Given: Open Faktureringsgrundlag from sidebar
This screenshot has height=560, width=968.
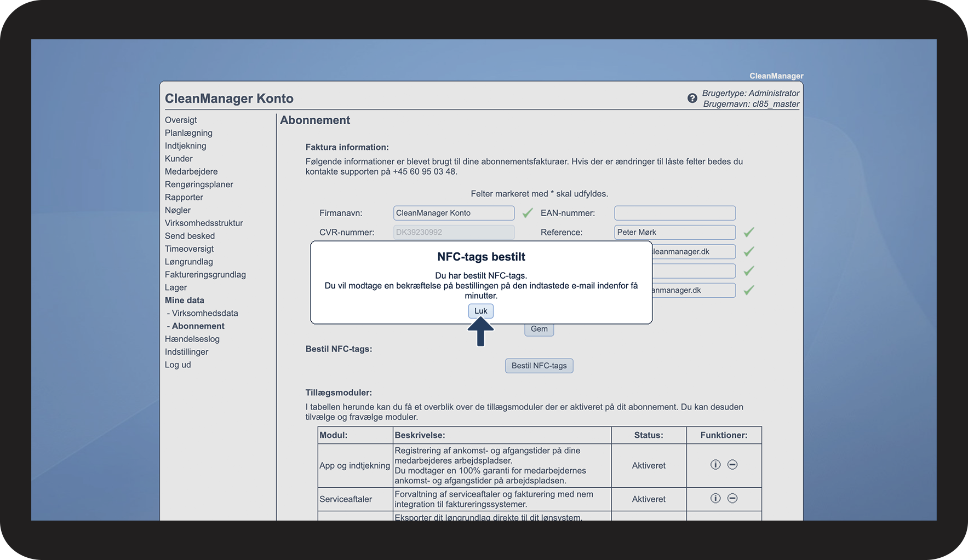Looking at the screenshot, I should (x=205, y=275).
